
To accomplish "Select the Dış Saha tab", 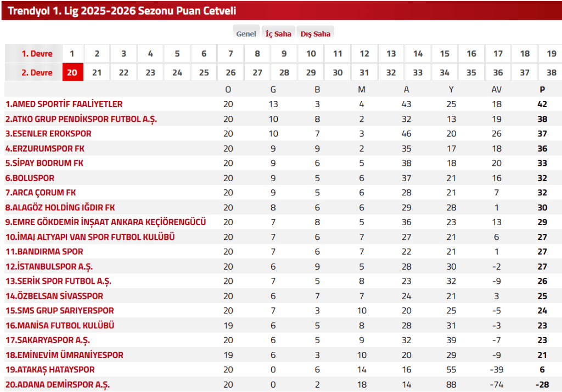I will tap(316, 33).
